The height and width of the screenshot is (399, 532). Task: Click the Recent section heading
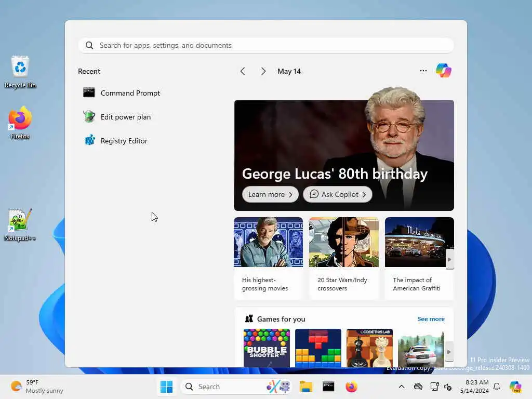pos(89,71)
